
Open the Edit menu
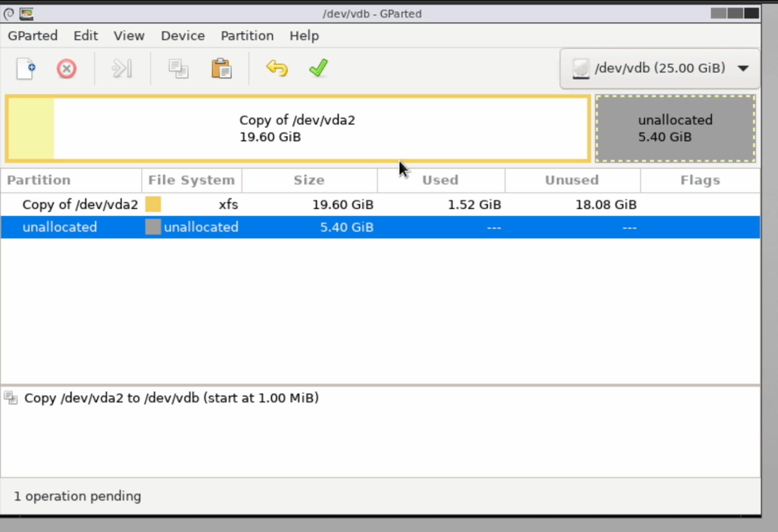tap(86, 36)
